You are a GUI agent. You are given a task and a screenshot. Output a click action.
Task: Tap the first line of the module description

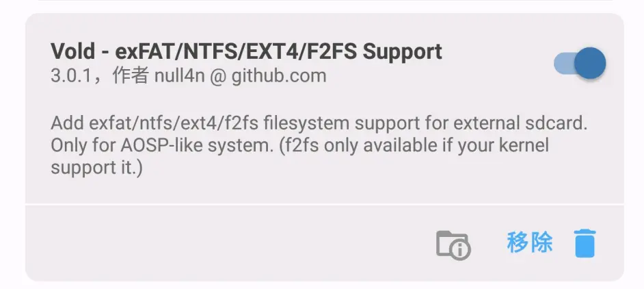tap(319, 125)
